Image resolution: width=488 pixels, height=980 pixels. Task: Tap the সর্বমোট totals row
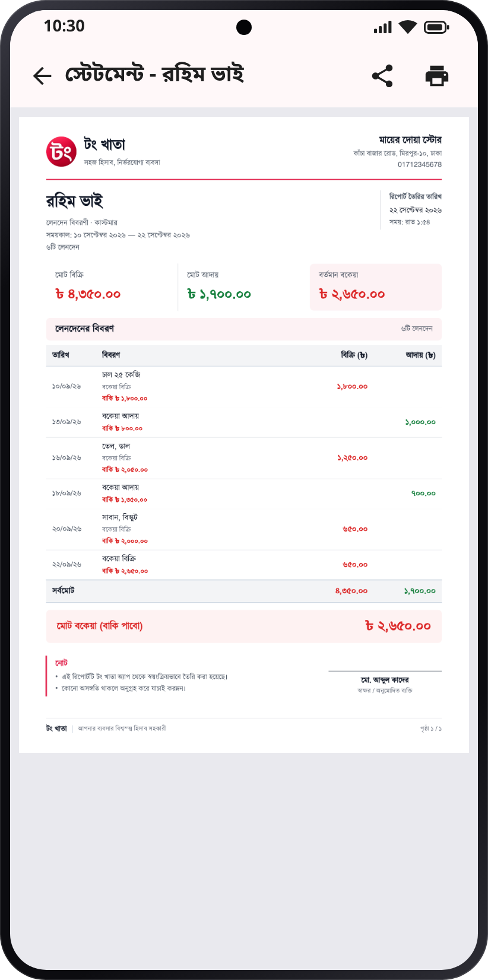pyautogui.click(x=244, y=591)
